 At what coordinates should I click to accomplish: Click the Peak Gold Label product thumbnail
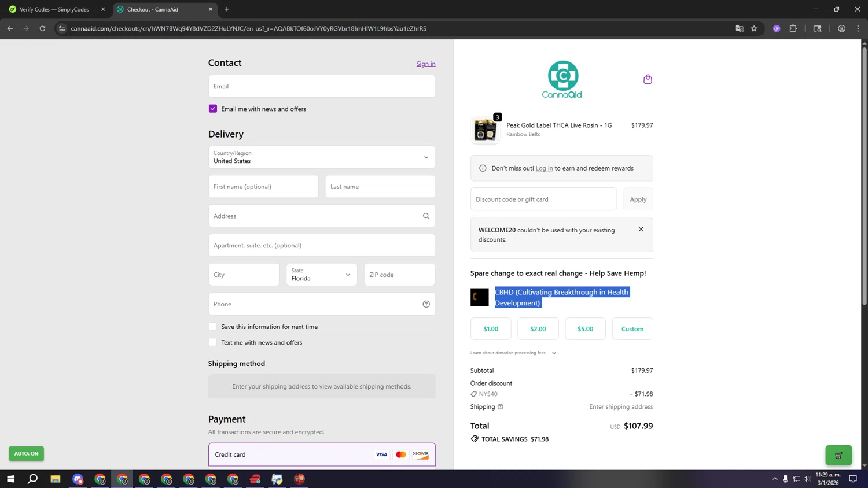pos(485,129)
